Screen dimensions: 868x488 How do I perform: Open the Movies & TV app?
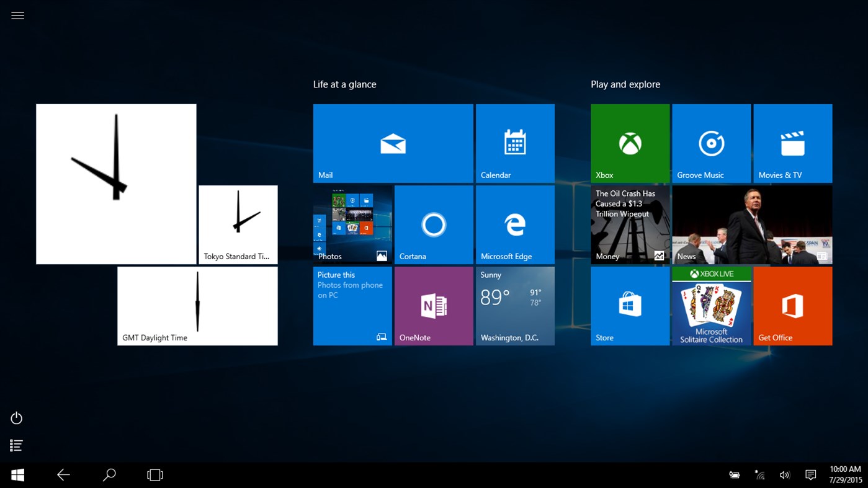[x=792, y=143]
